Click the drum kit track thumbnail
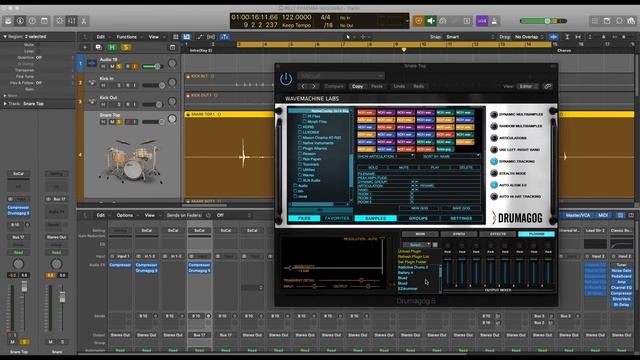Image resolution: width=640 pixels, height=360 pixels. click(132, 160)
